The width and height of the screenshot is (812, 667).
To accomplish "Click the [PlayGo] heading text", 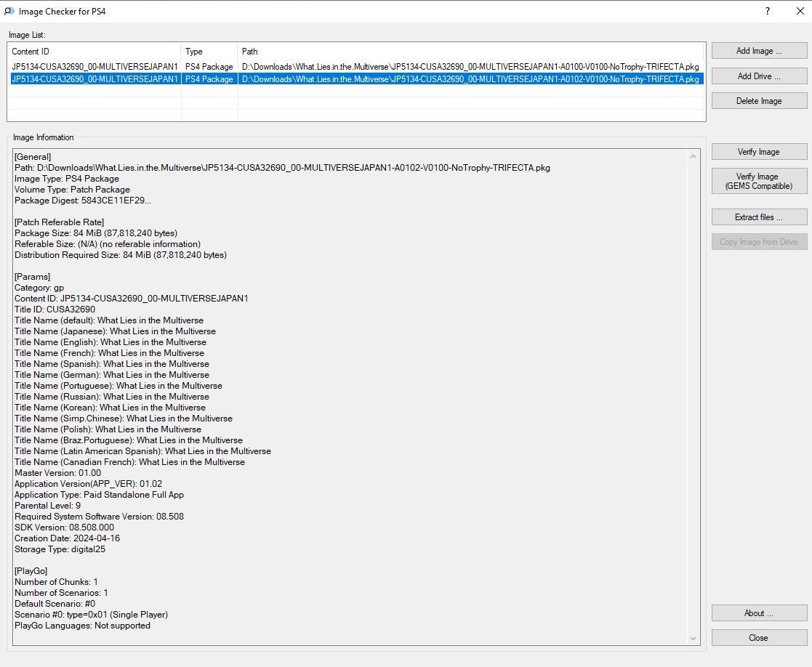I will 31,571.
